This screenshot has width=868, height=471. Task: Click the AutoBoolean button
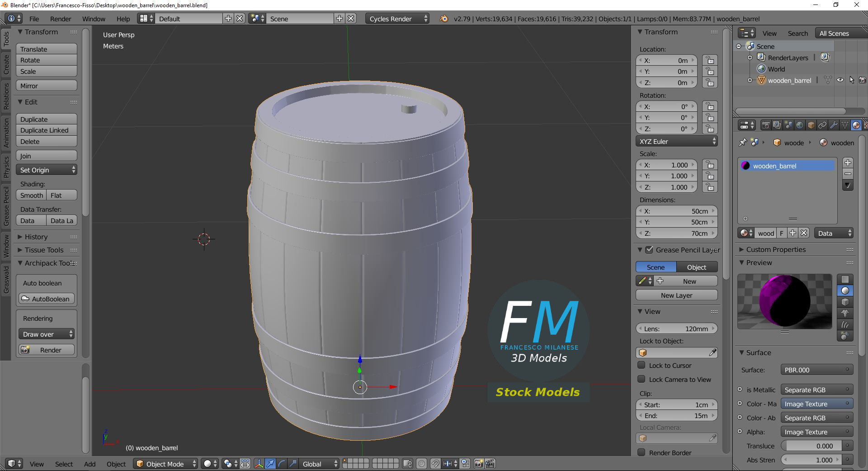pyautogui.click(x=46, y=299)
